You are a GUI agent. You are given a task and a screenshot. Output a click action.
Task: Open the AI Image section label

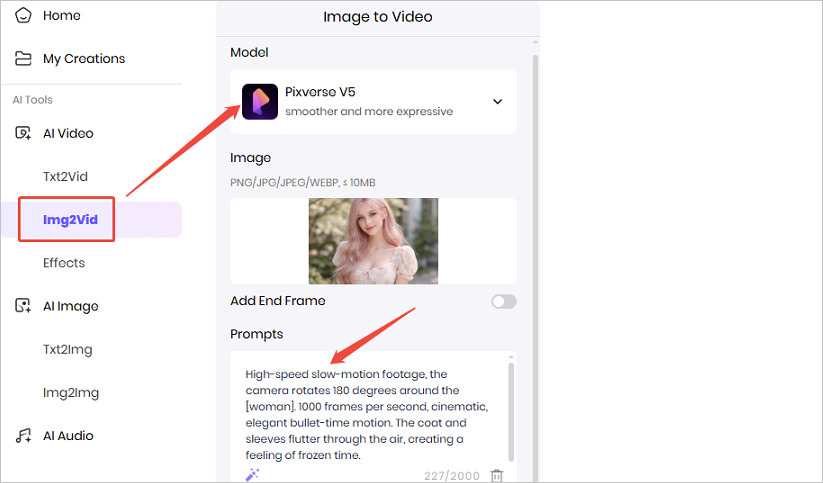(71, 306)
